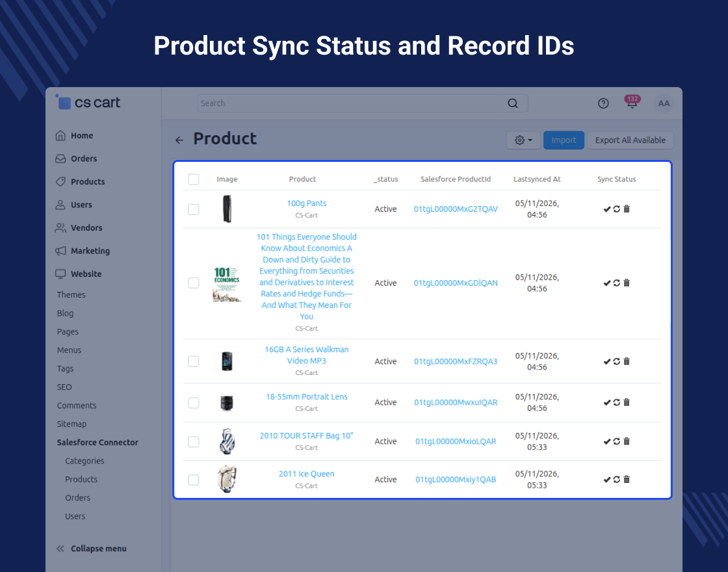The image size is (728, 572).
Task: Click the Lastsynced At column header
Action: pyautogui.click(x=537, y=179)
